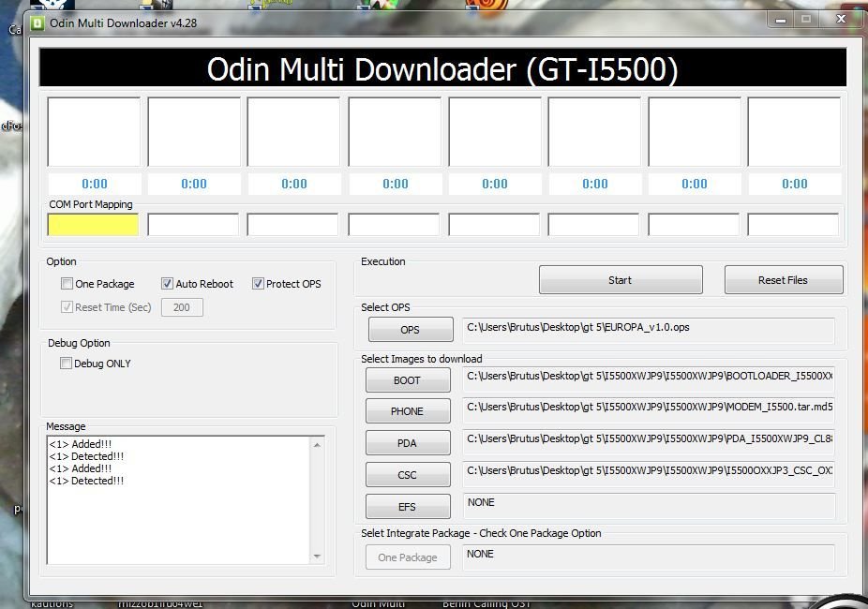The image size is (868, 609).
Task: Click the "Odin Multi Downloader v4.28" window title
Action: point(124,23)
